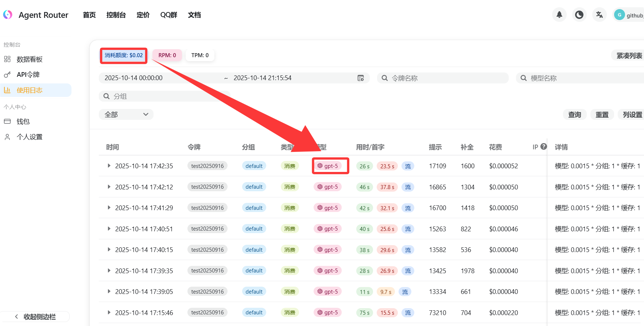
Task: Click gpt-5 model tag in 17:42:35 row
Action: [x=327, y=166]
